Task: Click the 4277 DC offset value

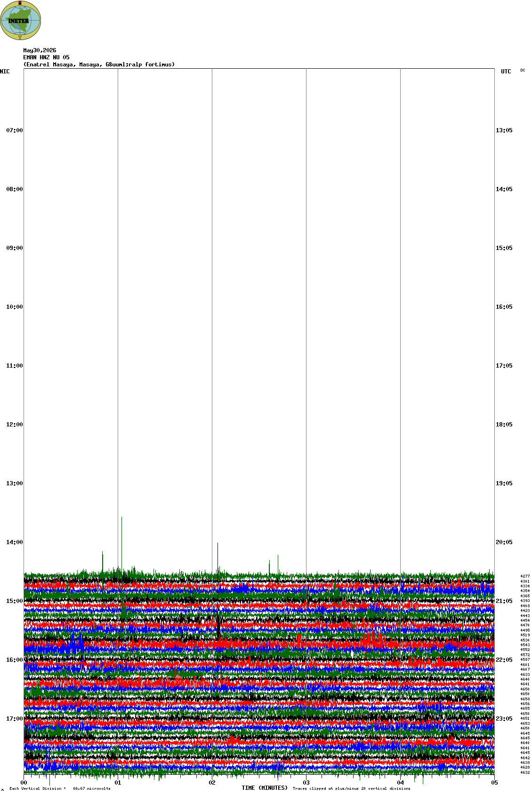Action: coord(525,576)
